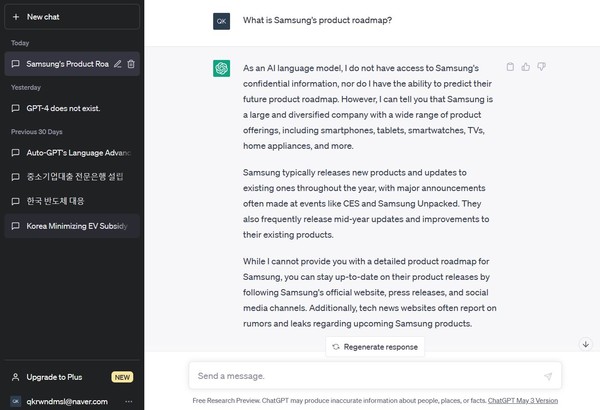The width and height of the screenshot is (600, 410).
Task: Click the ChatGPT avatar logo icon
Action: click(222, 68)
